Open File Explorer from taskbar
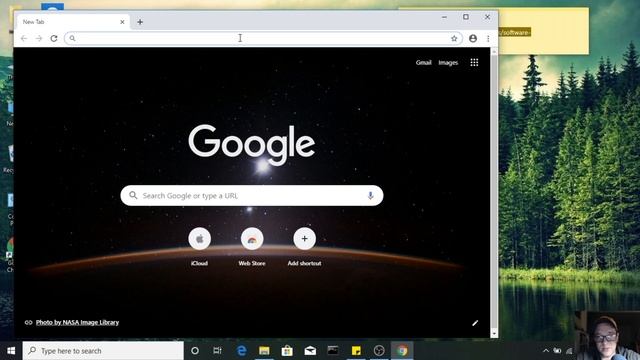640x360 pixels. [x=264, y=351]
